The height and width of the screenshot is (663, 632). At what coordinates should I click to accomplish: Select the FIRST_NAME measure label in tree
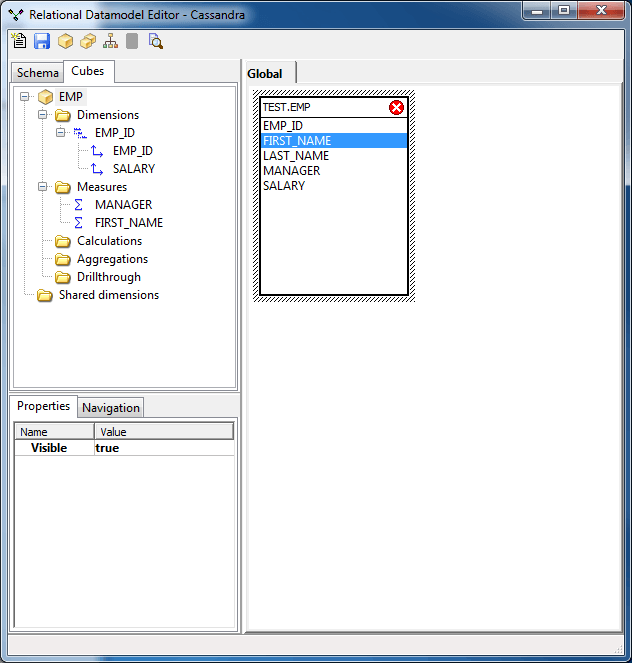tap(129, 223)
